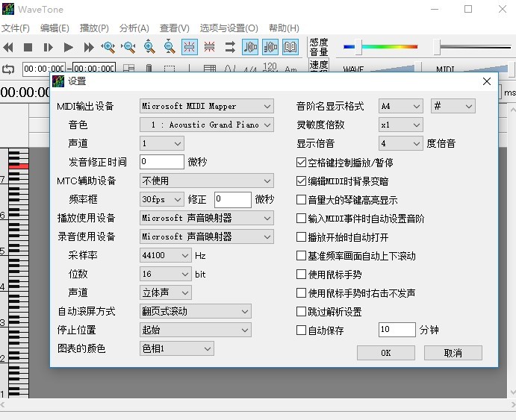Click the pause/step playback button
This screenshot has height=420, width=516.
click(x=48, y=47)
